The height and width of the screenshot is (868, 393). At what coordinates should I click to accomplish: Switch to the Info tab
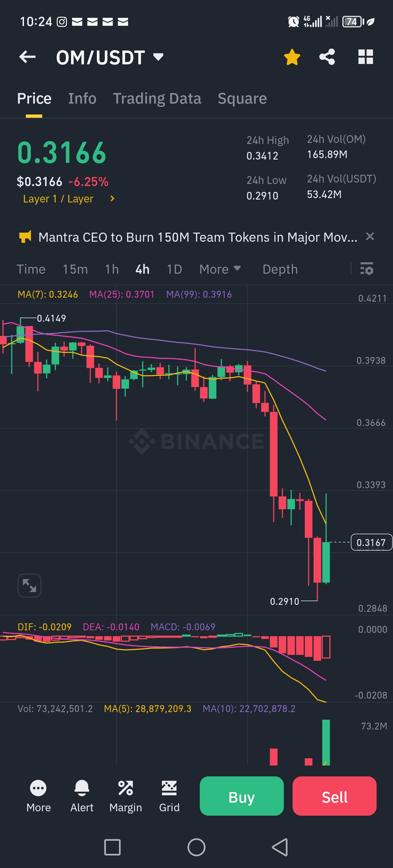(82, 99)
